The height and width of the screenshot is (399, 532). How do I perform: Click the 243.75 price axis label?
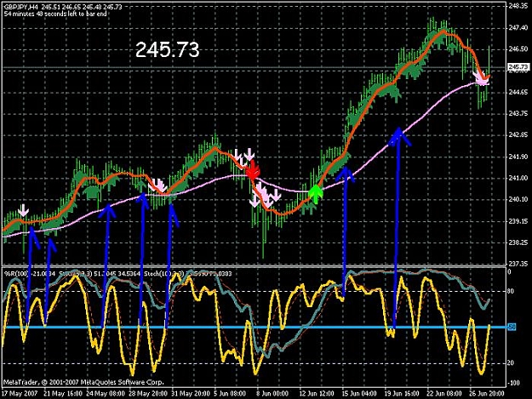[518, 113]
